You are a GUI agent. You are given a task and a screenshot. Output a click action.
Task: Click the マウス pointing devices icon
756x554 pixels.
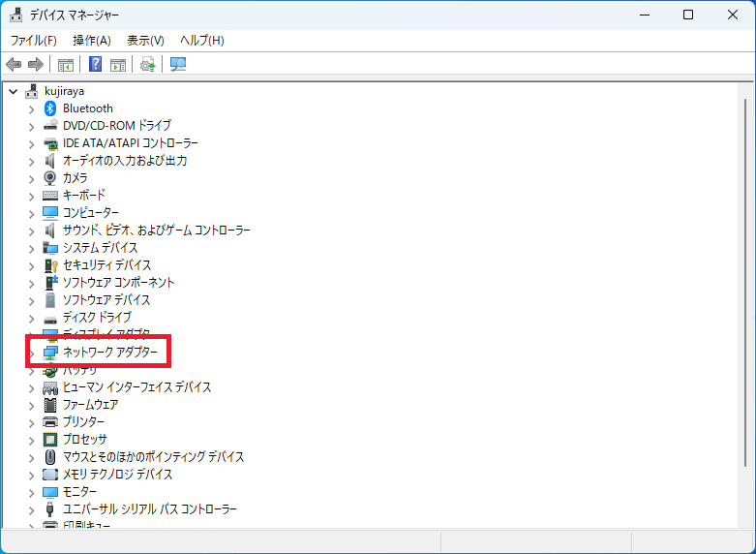(50, 456)
